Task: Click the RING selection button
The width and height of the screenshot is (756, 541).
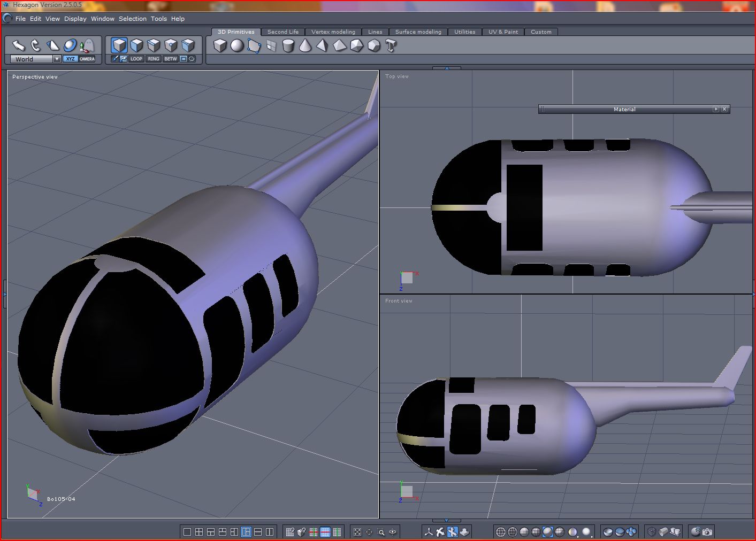Action: coord(154,59)
